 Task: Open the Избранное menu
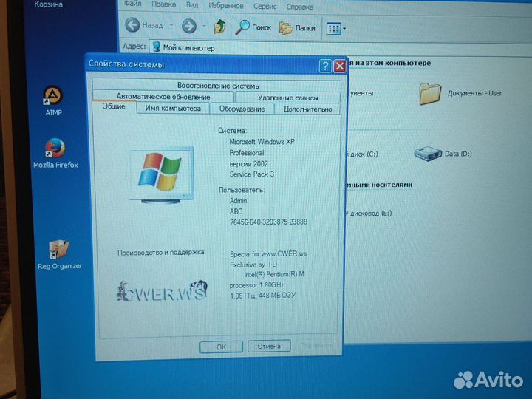225,6
